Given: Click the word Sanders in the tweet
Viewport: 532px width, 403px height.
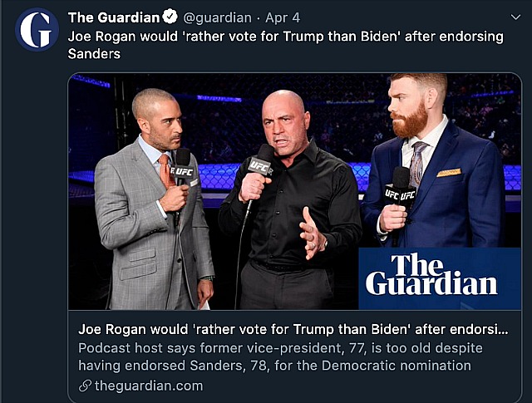Looking at the screenshot, I should pyautogui.click(x=94, y=54).
